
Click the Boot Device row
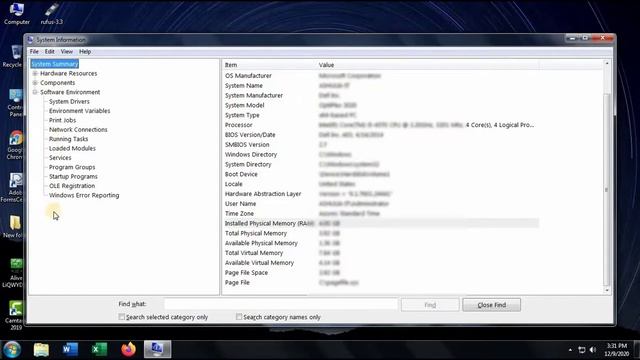[381, 174]
